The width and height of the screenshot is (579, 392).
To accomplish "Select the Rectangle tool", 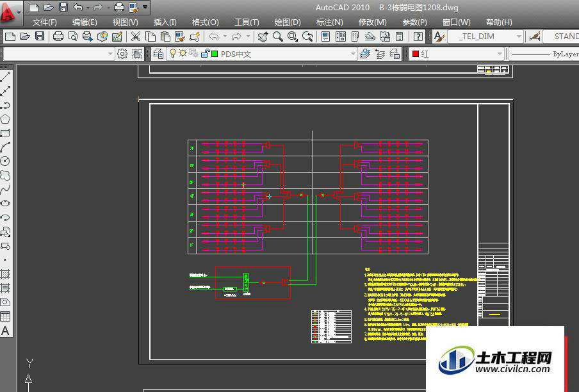I will (5, 133).
